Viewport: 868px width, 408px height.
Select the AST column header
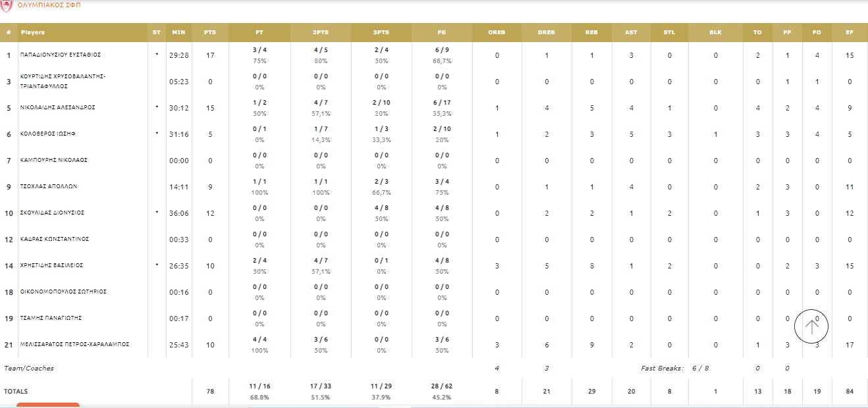pyautogui.click(x=631, y=32)
